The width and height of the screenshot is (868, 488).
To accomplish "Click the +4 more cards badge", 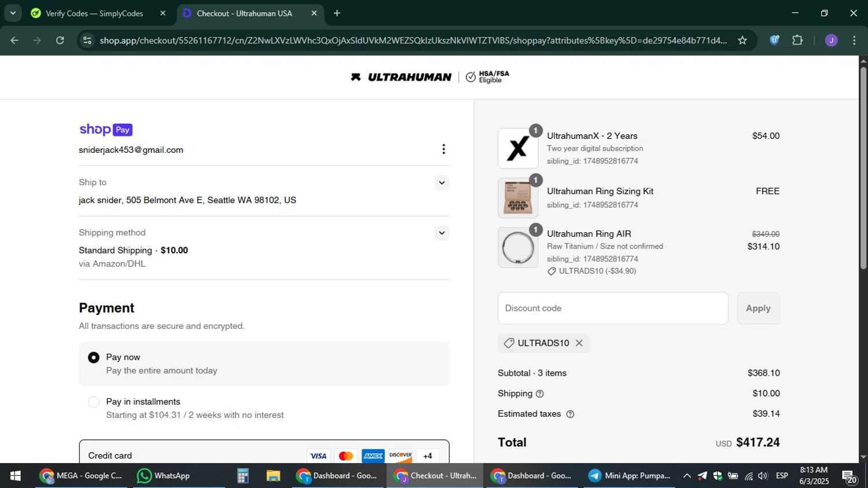I will point(428,456).
